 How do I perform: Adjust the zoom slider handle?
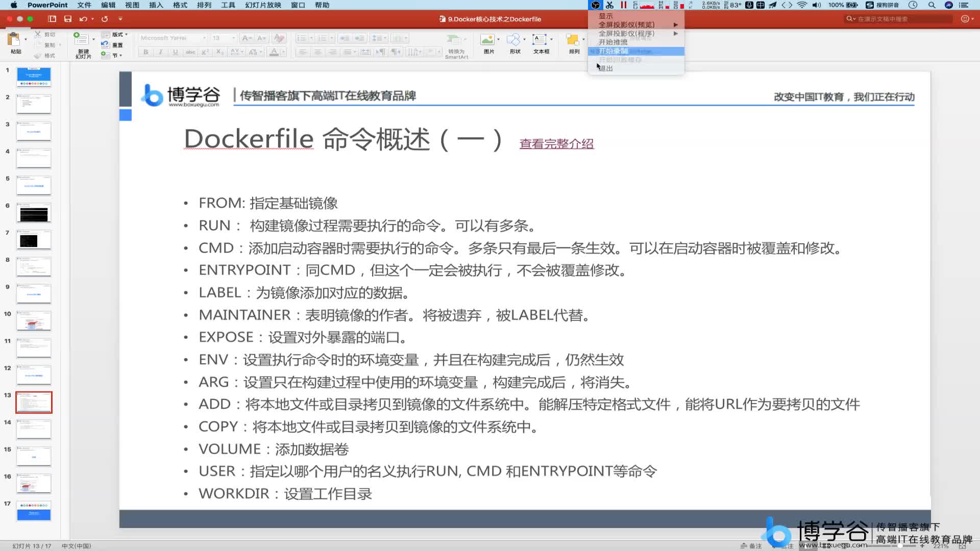[x=900, y=546]
